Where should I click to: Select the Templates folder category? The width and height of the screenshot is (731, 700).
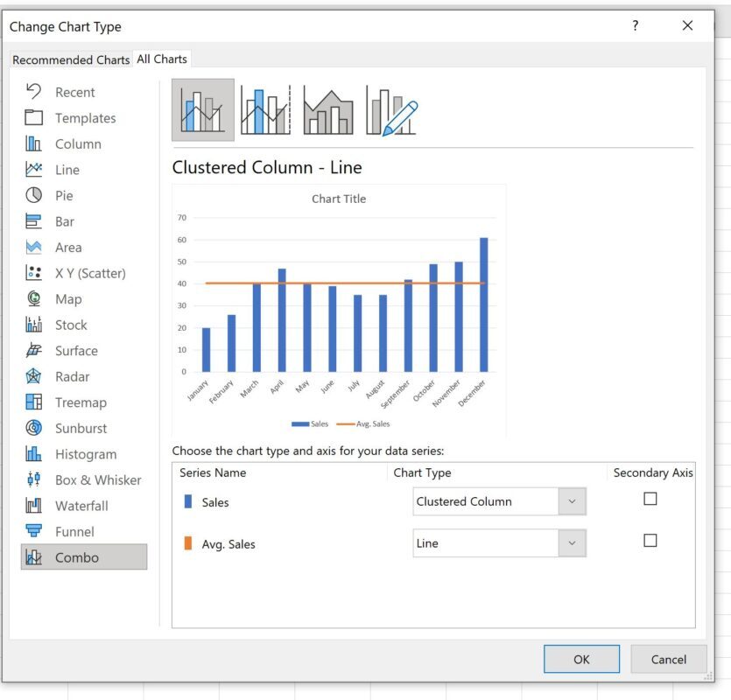coord(84,118)
